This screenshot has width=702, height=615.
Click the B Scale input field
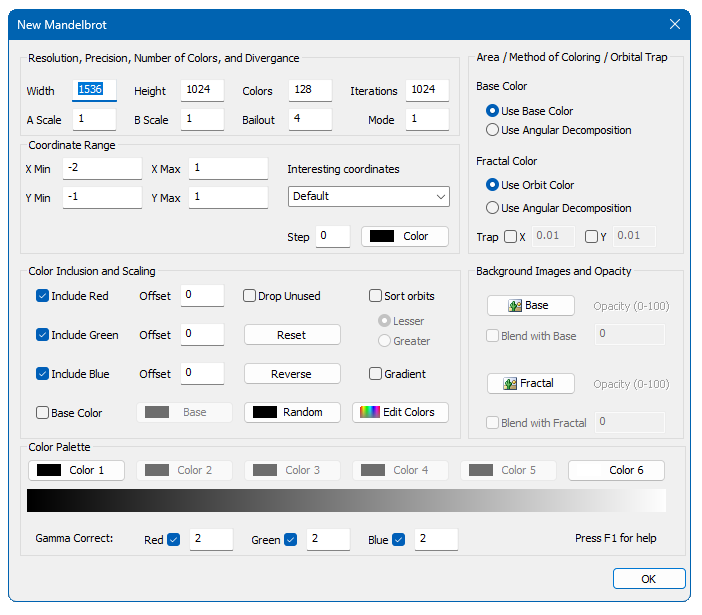click(x=202, y=120)
